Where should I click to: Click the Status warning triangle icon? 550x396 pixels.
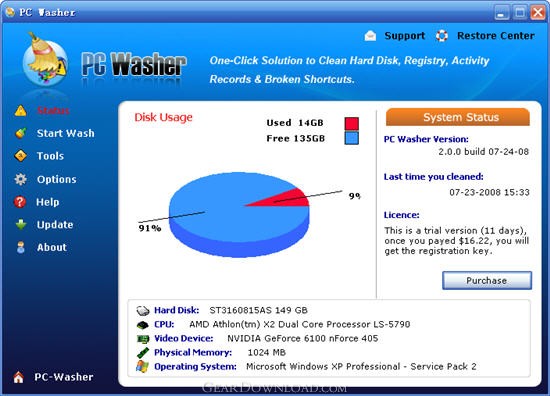21,110
